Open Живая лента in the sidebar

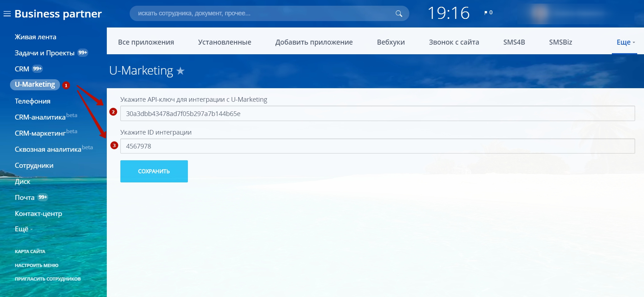[x=35, y=37]
